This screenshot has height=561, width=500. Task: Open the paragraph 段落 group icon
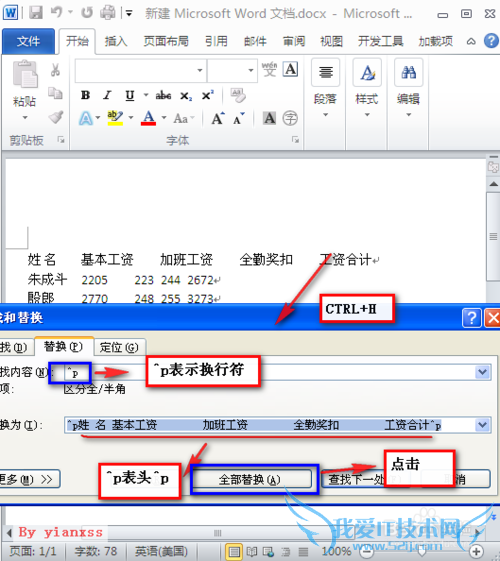325,72
